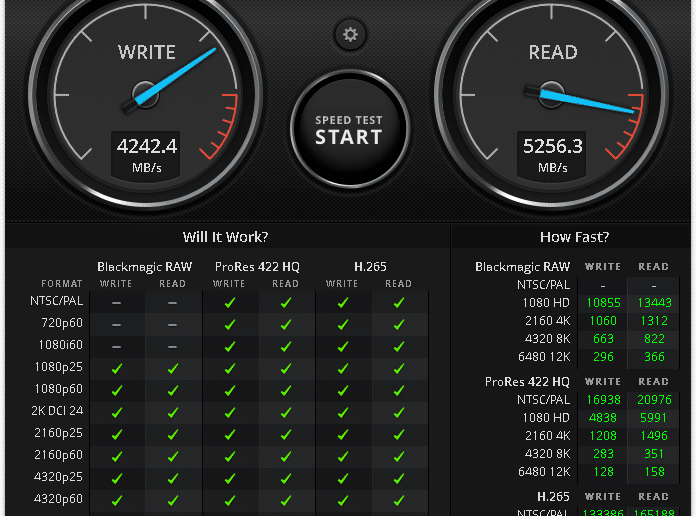Click the 351 ProRes 4320 8K read value
The width and height of the screenshot is (696, 516).
pos(654,454)
